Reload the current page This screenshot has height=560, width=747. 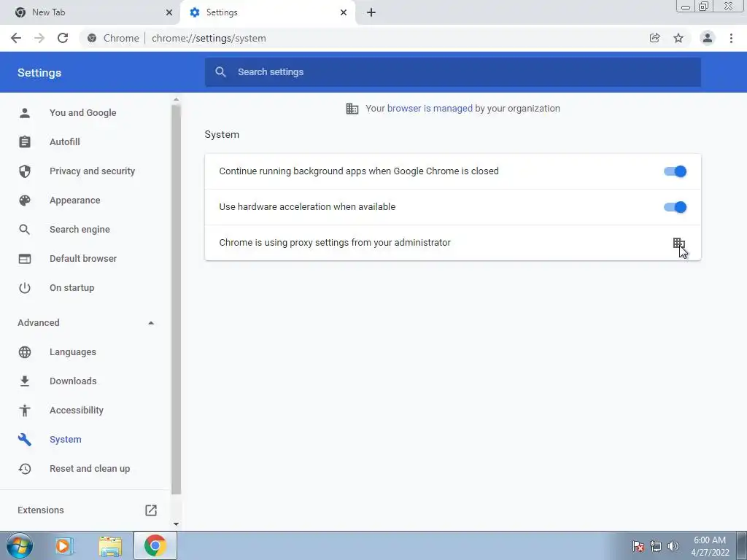coord(63,38)
